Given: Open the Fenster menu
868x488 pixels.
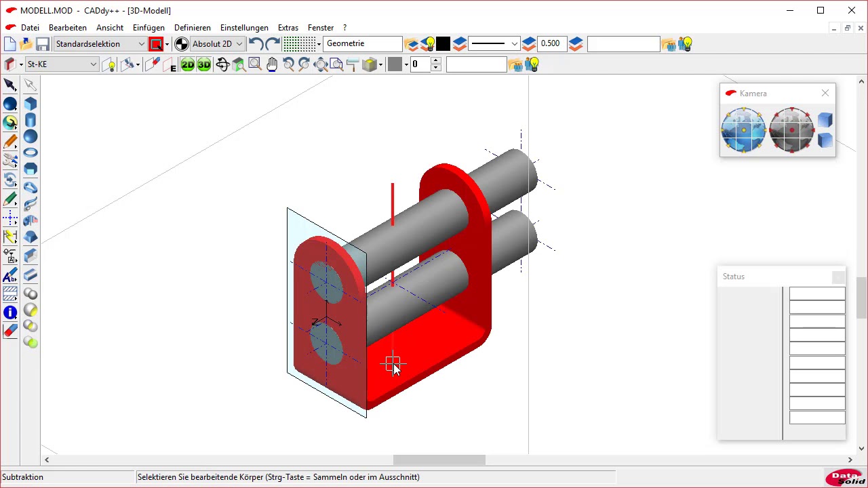Looking at the screenshot, I should pos(321,28).
